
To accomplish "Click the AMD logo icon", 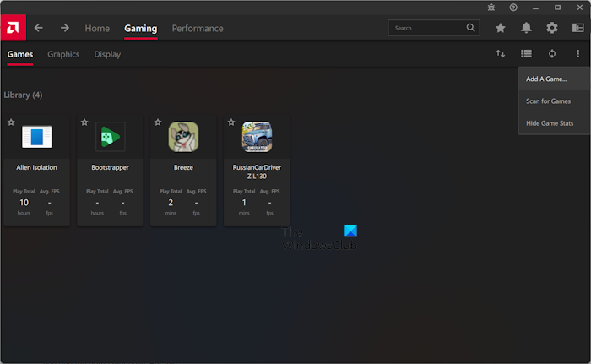I will 13,28.
